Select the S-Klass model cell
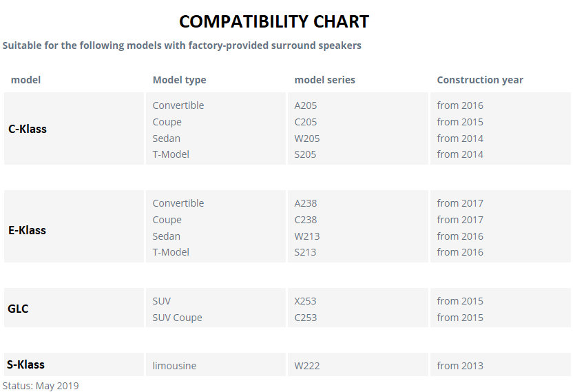 click(74, 364)
